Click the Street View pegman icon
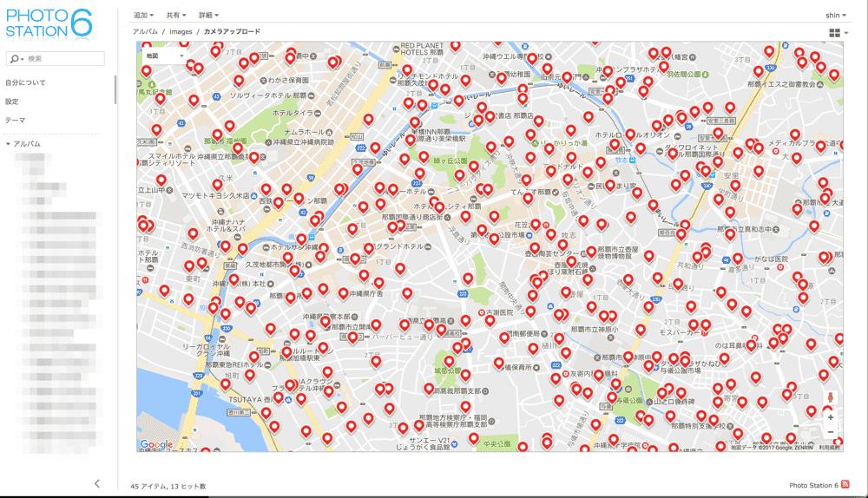 tap(831, 398)
